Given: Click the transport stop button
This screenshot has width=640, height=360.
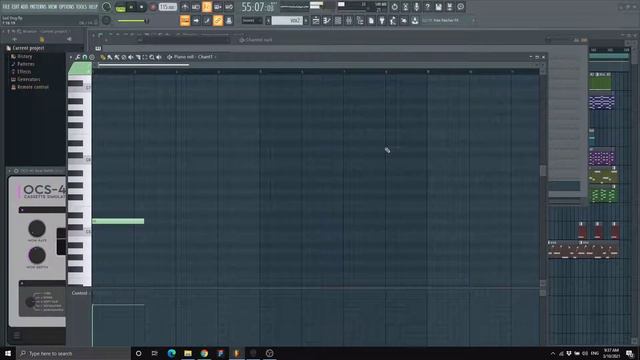Looking at the screenshot, I should (141, 7).
